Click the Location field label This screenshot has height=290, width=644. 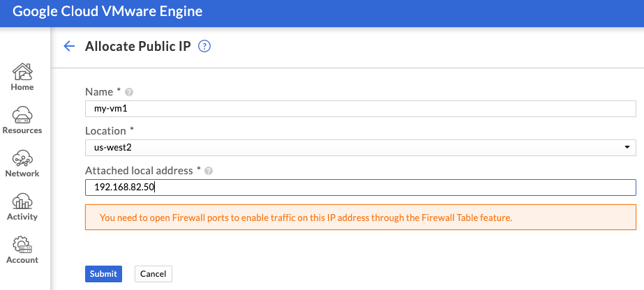click(105, 131)
